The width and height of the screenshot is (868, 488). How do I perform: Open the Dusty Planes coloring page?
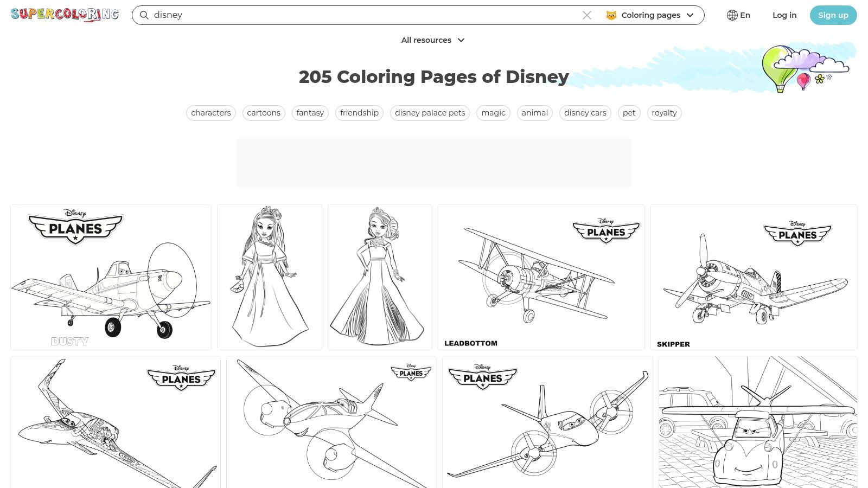(x=111, y=277)
